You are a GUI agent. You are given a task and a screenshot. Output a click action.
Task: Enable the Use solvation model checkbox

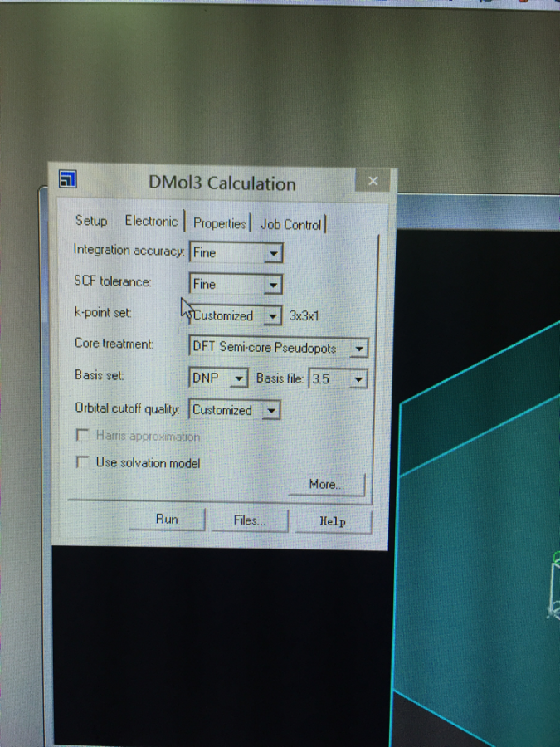coord(82,462)
